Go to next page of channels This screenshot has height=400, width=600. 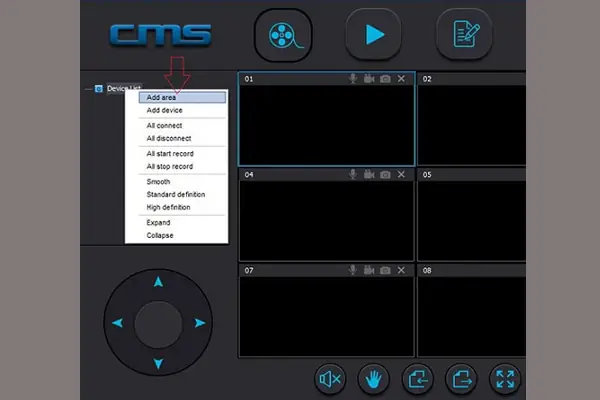pos(461,379)
